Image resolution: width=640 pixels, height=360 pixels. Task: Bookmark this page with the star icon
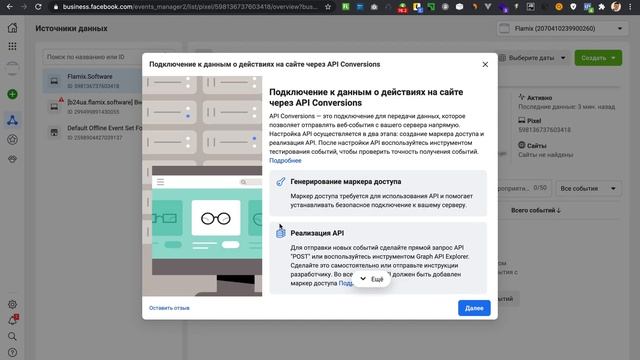(x=328, y=7)
